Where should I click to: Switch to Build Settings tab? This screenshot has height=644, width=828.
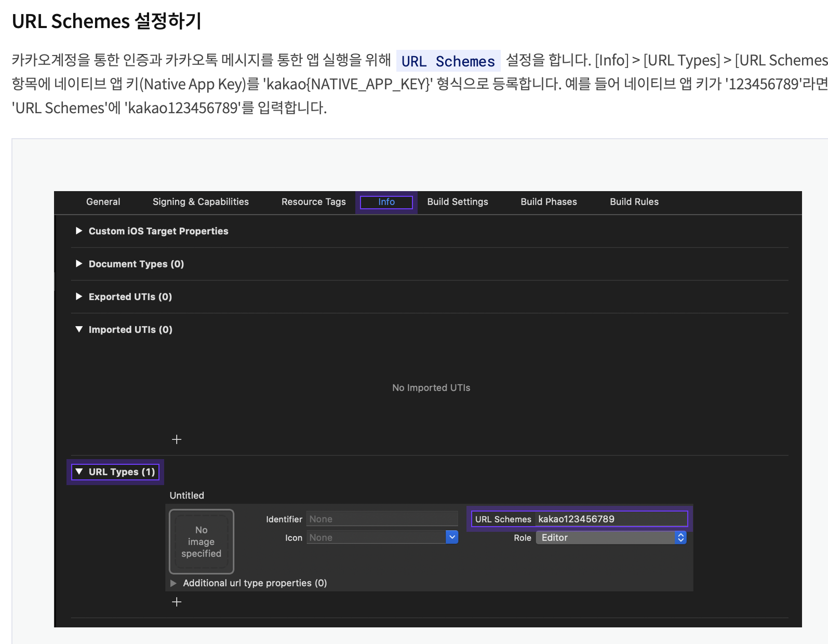coord(458,202)
